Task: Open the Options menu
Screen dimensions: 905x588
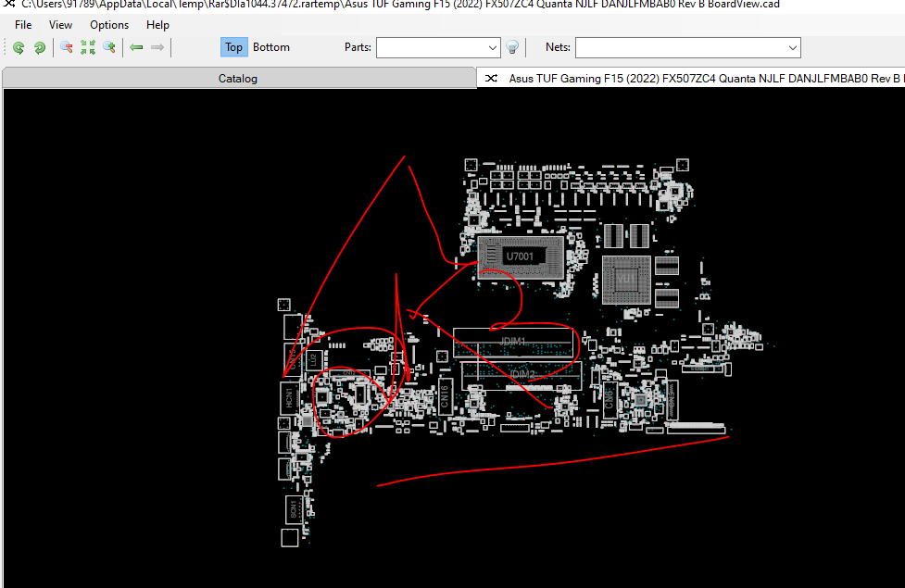Action: (x=109, y=25)
